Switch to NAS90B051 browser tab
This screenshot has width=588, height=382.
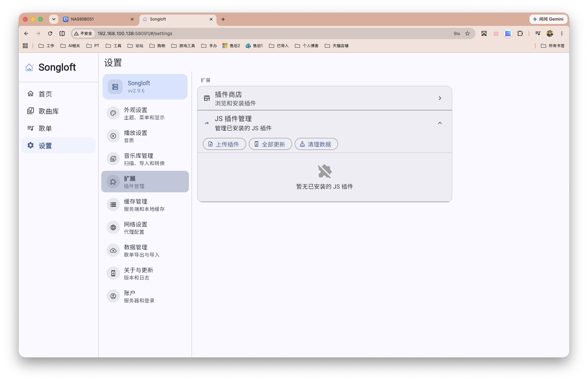98,19
